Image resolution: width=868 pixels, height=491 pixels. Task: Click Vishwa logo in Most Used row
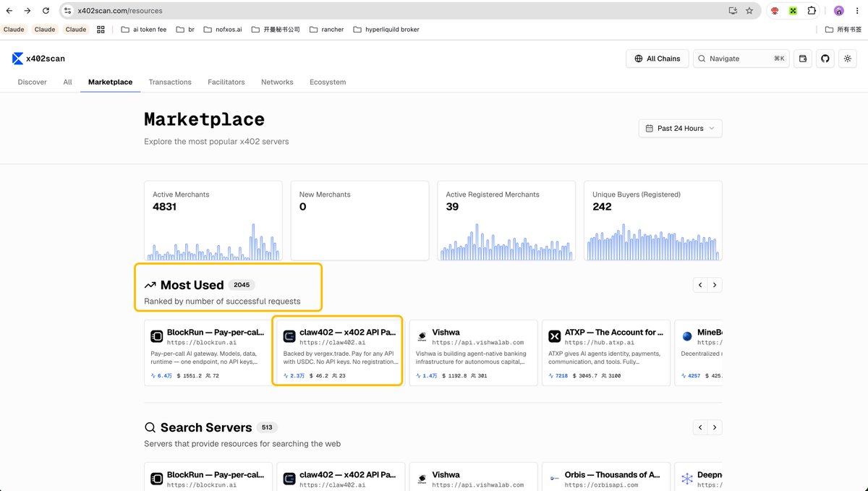[x=422, y=337]
